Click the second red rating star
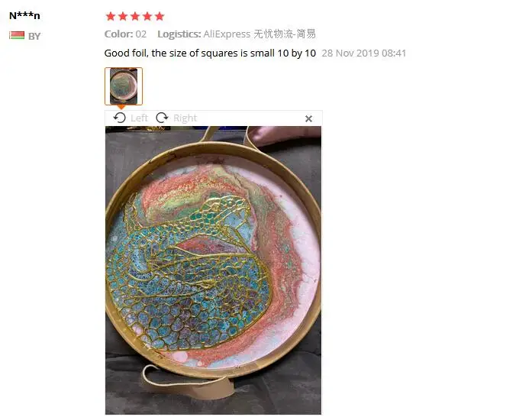The width and height of the screenshot is (532, 417). [x=123, y=16]
